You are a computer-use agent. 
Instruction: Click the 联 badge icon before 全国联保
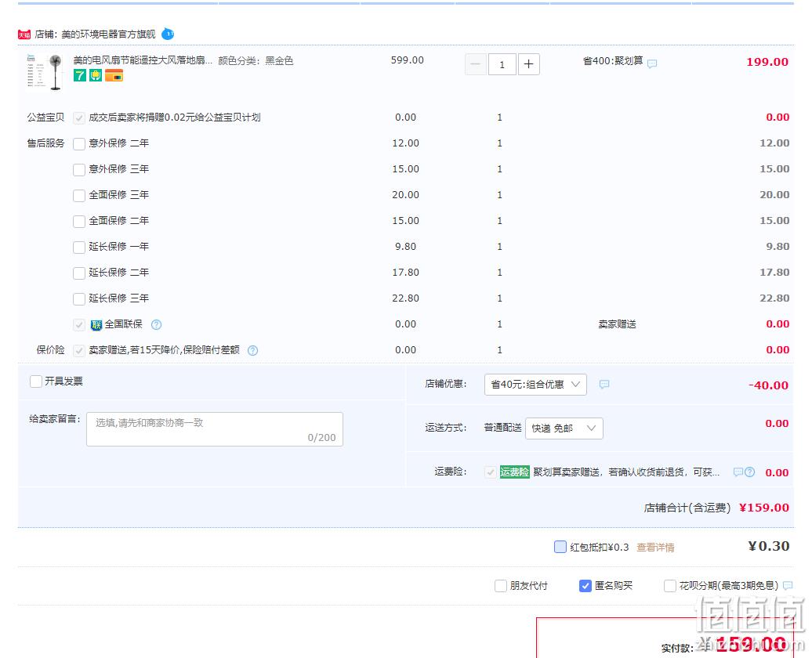tap(96, 324)
